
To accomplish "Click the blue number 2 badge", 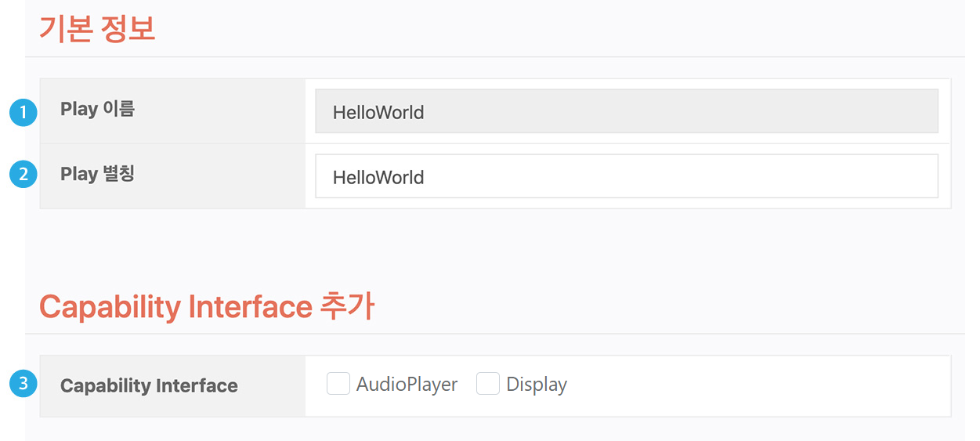I will (x=24, y=174).
